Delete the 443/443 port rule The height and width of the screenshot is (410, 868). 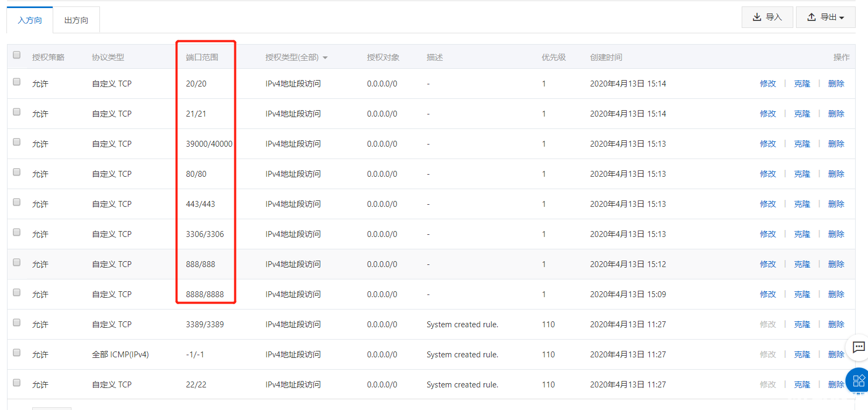click(x=836, y=204)
